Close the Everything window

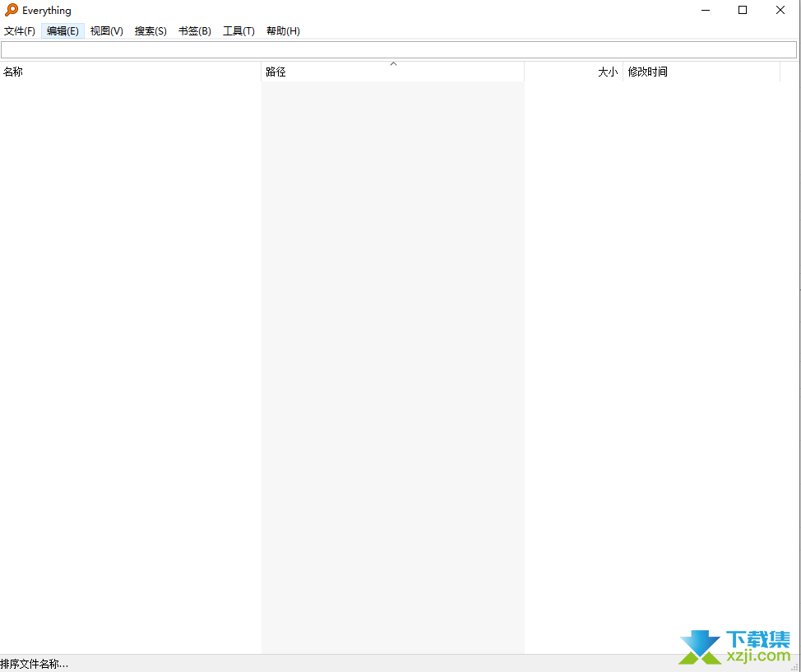point(780,10)
